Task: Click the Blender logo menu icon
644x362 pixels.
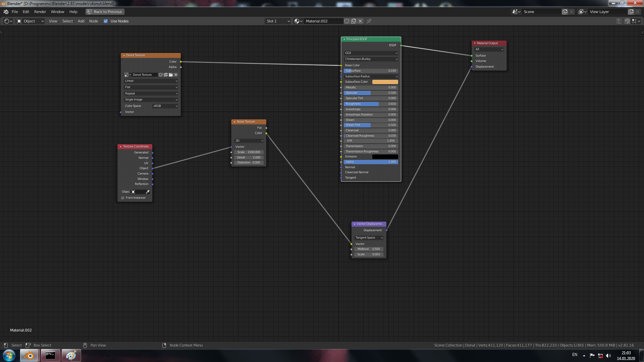Action: (x=6, y=12)
